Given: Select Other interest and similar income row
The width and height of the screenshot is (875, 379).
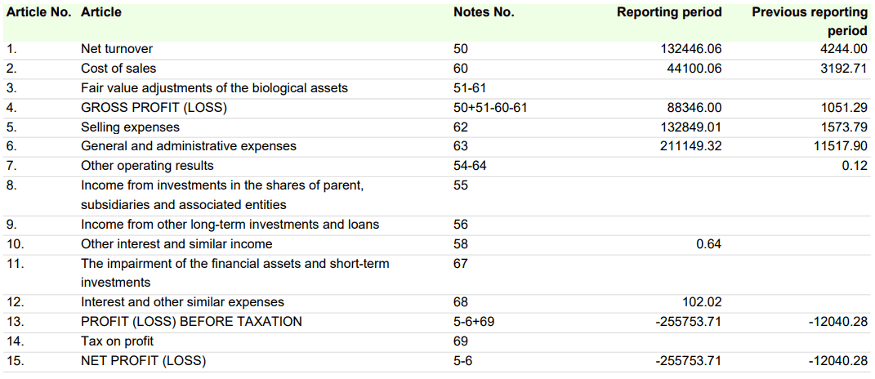Looking at the screenshot, I should click(x=438, y=244).
